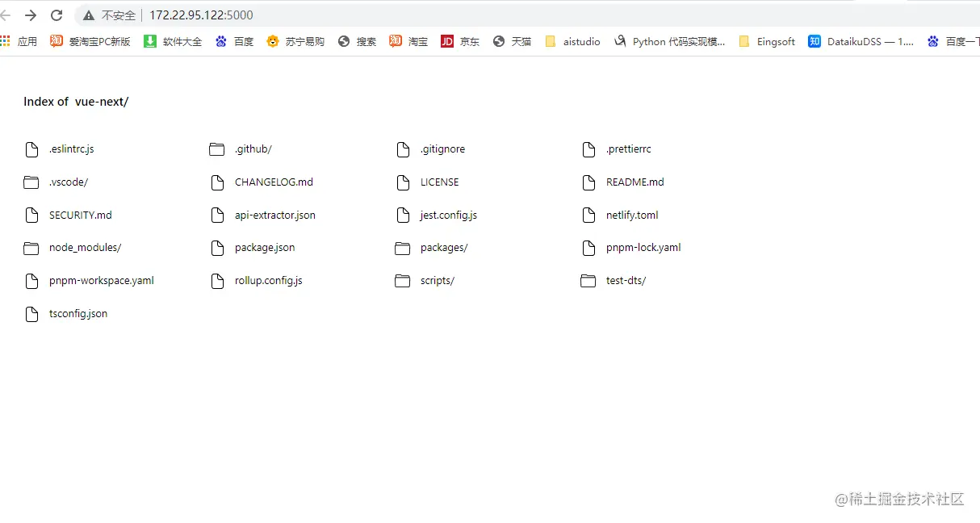980x523 pixels.
Task: Open the 淘宝 bookmark
Action: (x=408, y=41)
